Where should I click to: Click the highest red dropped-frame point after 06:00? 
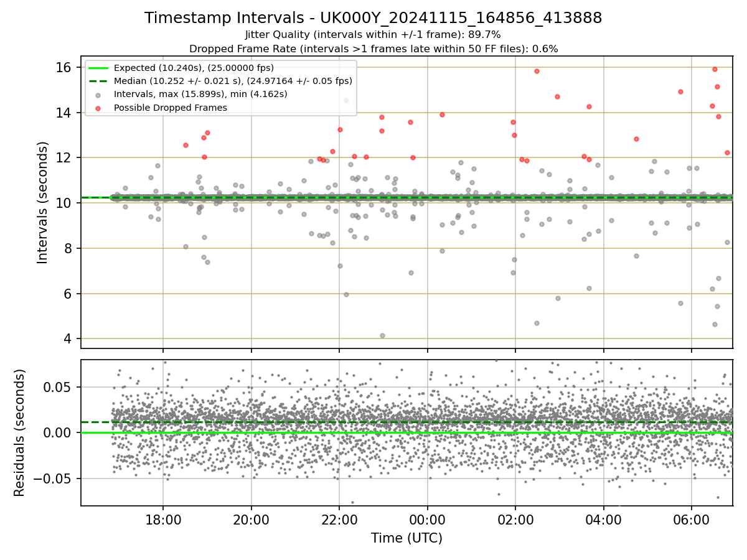click(x=715, y=69)
